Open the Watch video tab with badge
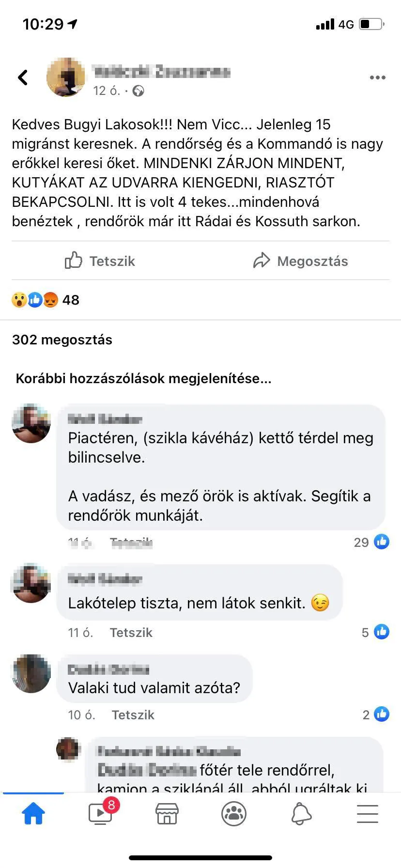401x868 pixels. pos(101,814)
